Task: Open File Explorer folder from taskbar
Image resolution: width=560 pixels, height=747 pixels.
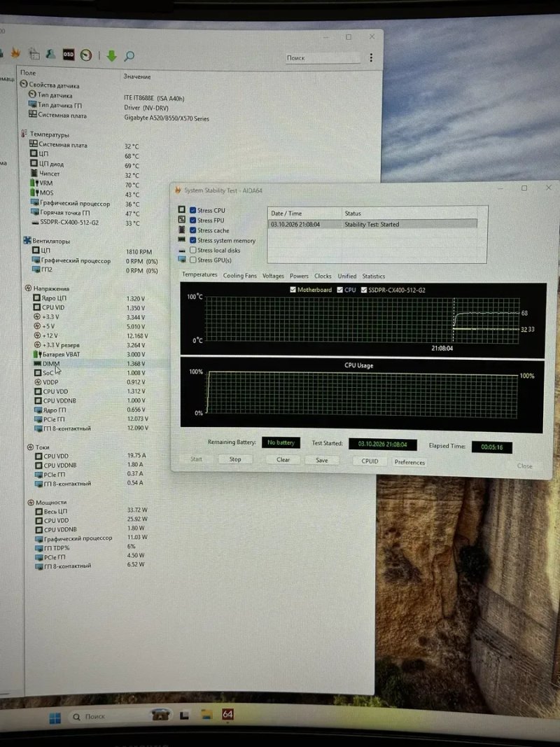Action: (206, 714)
